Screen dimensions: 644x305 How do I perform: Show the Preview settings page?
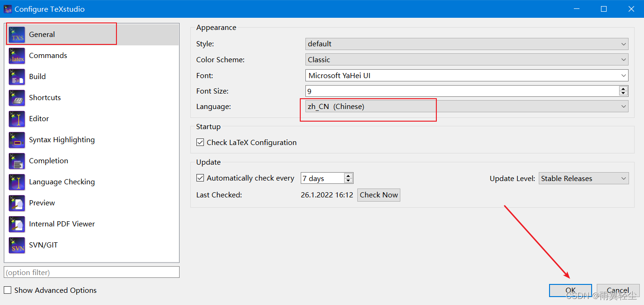click(92, 203)
